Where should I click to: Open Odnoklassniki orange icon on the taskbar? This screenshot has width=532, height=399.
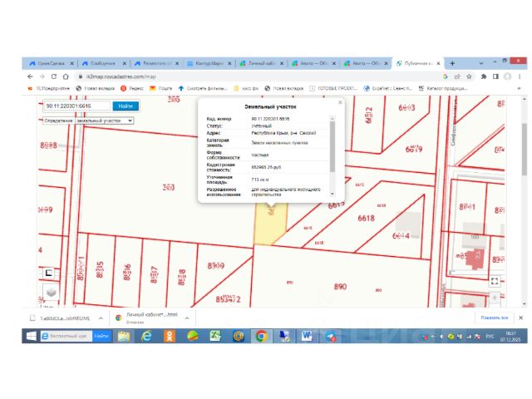click(x=170, y=336)
